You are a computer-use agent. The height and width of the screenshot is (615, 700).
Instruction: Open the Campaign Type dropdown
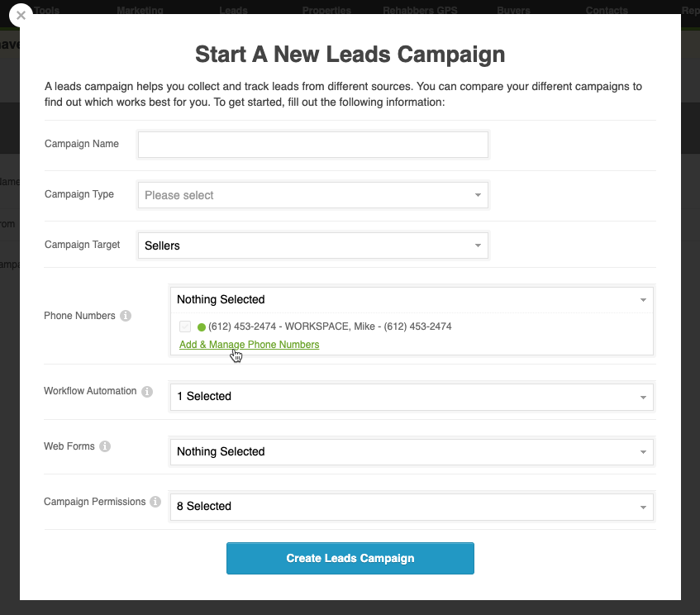pos(313,195)
